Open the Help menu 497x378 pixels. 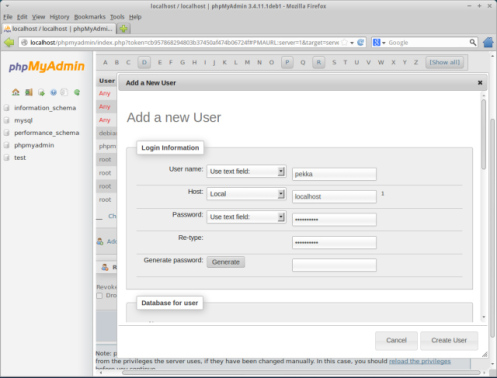[x=135, y=17]
